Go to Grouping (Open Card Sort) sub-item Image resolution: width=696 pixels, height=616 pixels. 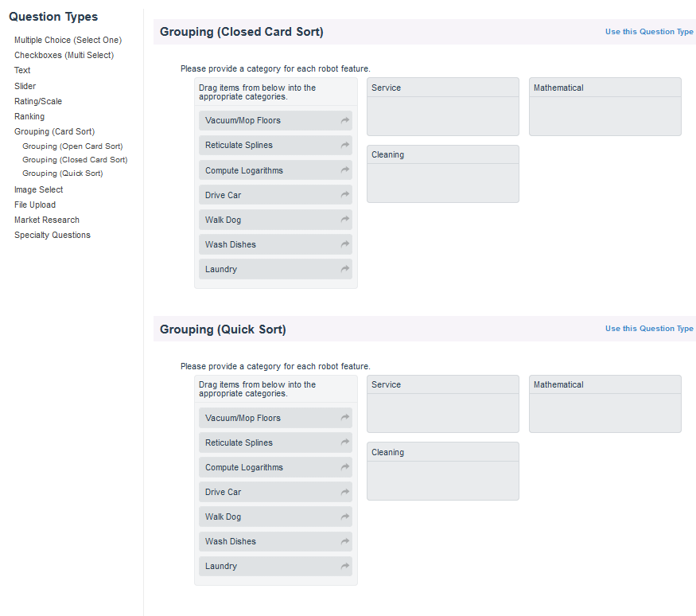(x=72, y=146)
